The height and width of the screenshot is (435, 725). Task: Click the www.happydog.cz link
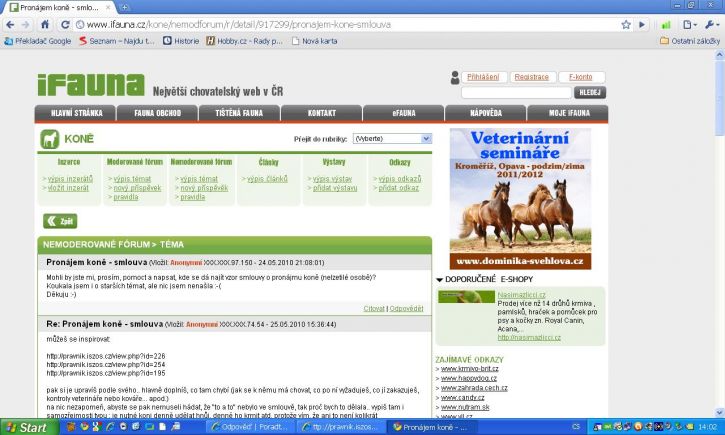pos(469,378)
